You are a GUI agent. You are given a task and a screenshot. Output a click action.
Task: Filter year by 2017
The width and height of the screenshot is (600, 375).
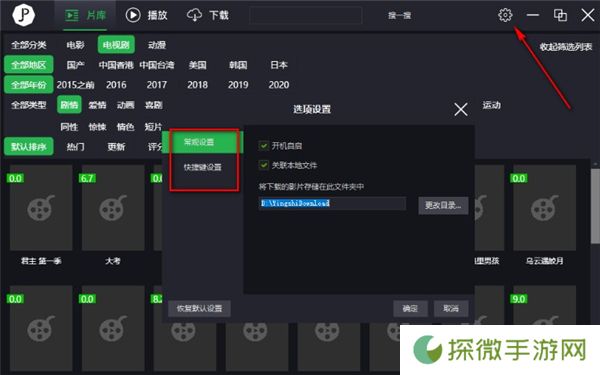(x=157, y=85)
